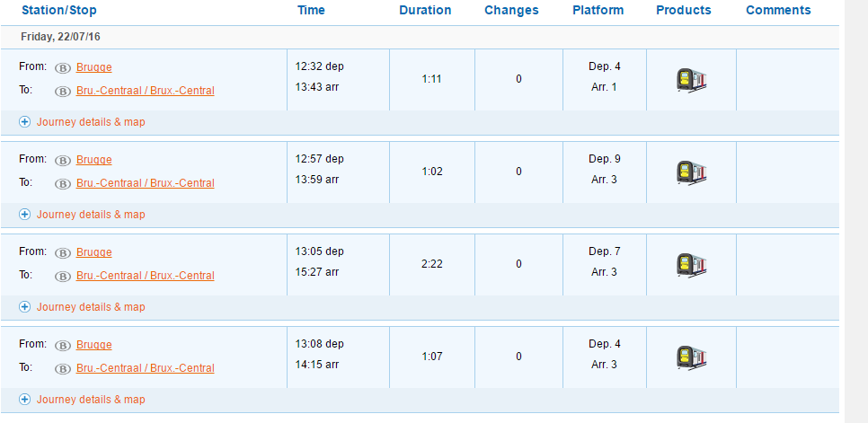The width and height of the screenshot is (868, 423).
Task: Open Brugge link in 12:32 journey
Action: [x=94, y=67]
